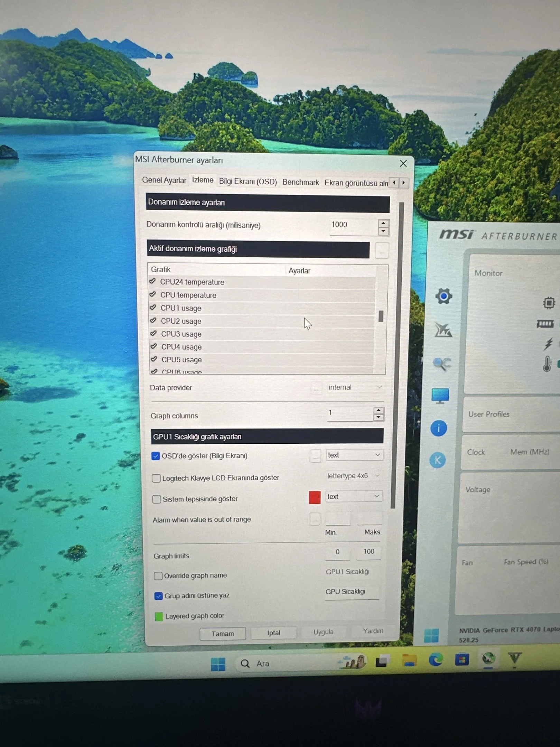The height and width of the screenshot is (747, 560).
Task: Increase the Donanım kontrolü aralığı value
Action: (383, 223)
